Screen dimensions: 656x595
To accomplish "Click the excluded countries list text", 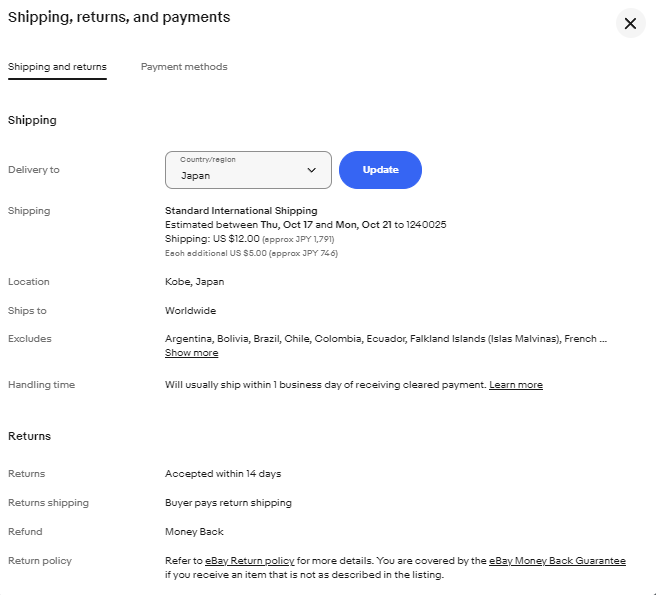I will [385, 339].
